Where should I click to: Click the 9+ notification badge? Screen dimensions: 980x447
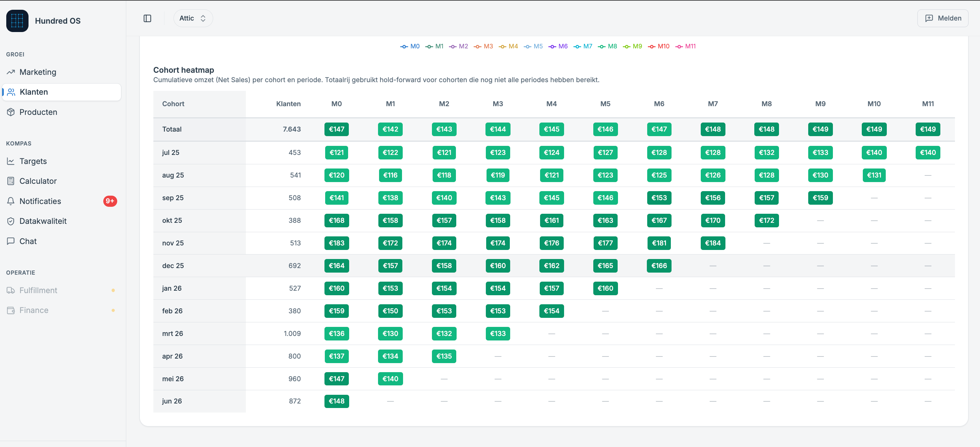(x=110, y=201)
